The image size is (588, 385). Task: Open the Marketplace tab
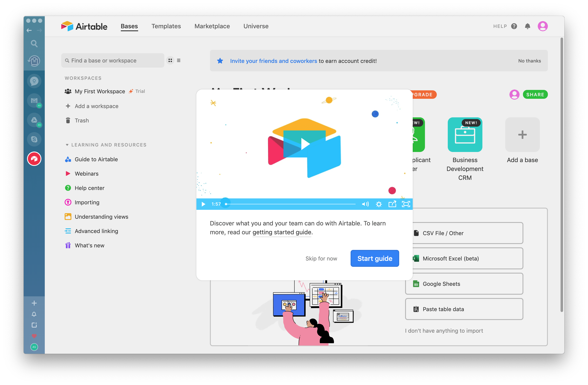[212, 26]
